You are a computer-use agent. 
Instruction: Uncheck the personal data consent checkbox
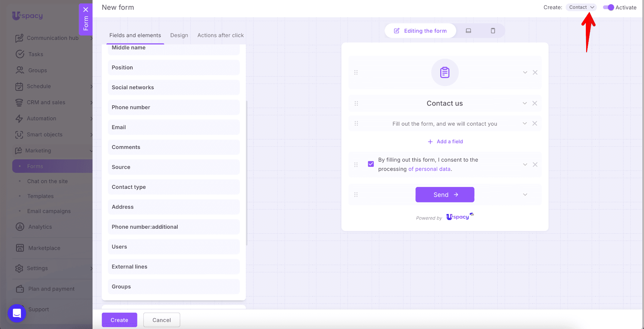(x=371, y=164)
